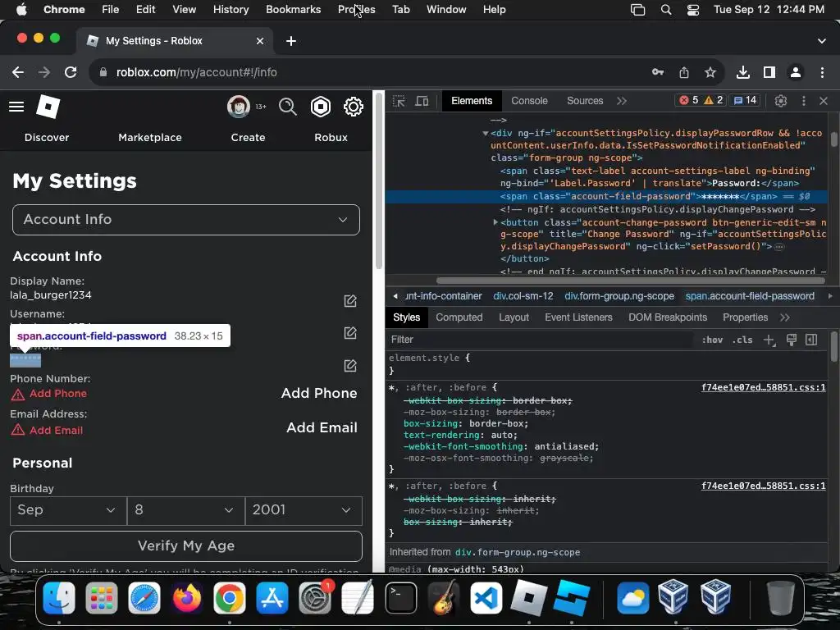This screenshot has width=840, height=630.
Task: Collapse the accountSettingsPolicy div node
Action: click(486, 134)
